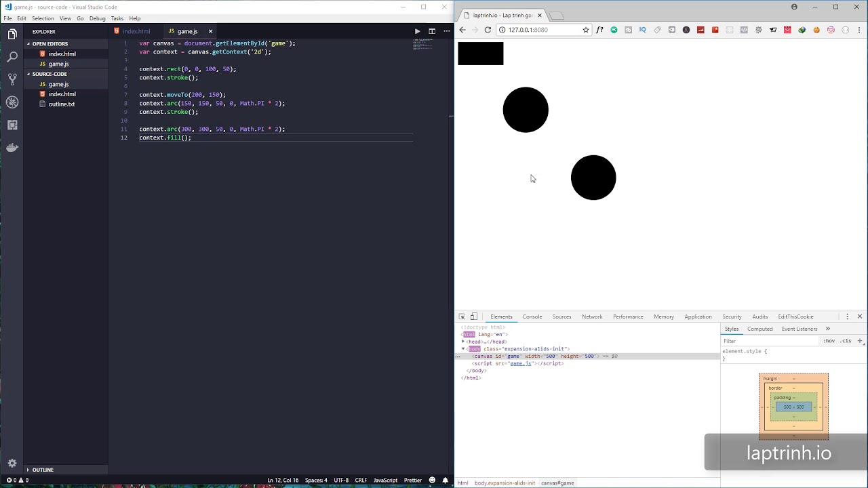Open the Debug menu in VS Code
Image resolution: width=868 pixels, height=488 pixels.
97,18
